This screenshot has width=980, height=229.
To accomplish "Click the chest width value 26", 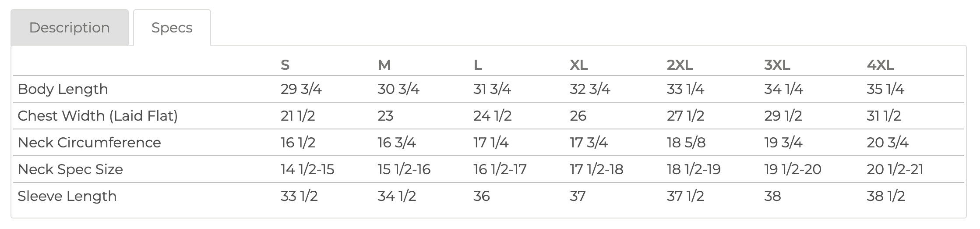I will coord(578,116).
